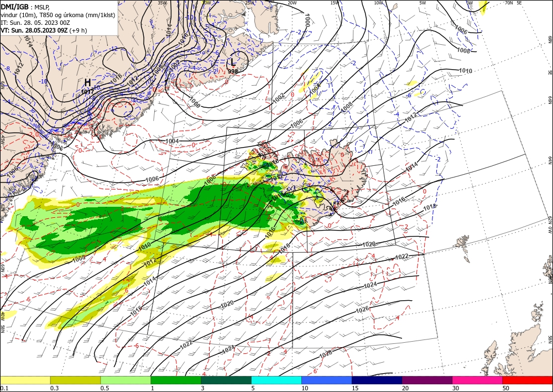The image size is (553, 392).
Task: Click the purple 20–30 legend color swatch
Action: coord(427,380)
